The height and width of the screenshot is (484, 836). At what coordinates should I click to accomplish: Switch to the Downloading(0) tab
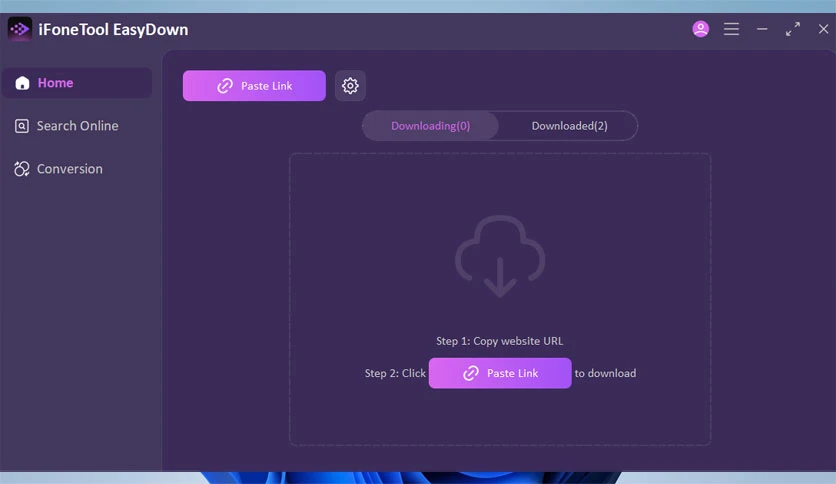(x=430, y=126)
